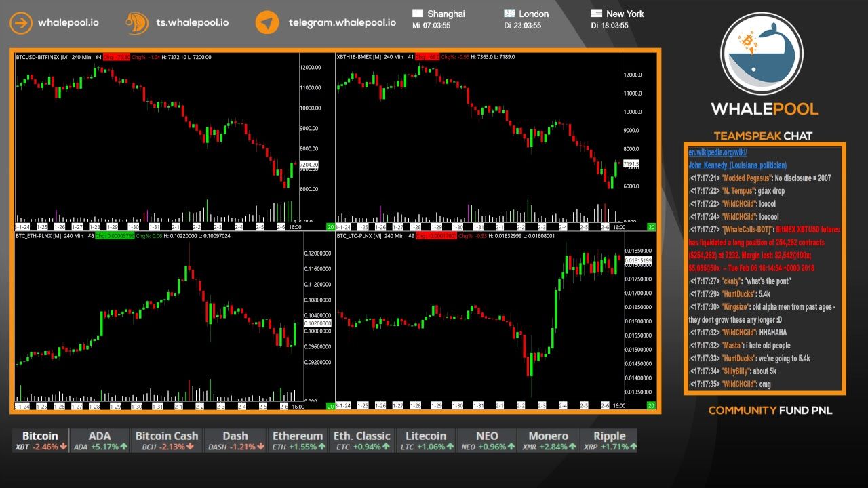Select the Bitcoin ticker tile

40,441
